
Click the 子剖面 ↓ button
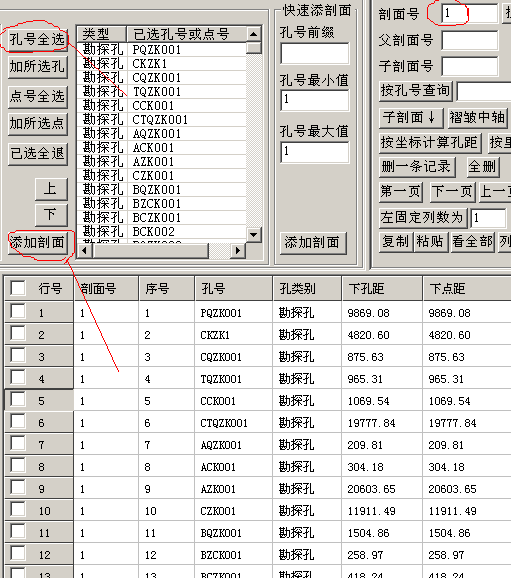click(411, 118)
